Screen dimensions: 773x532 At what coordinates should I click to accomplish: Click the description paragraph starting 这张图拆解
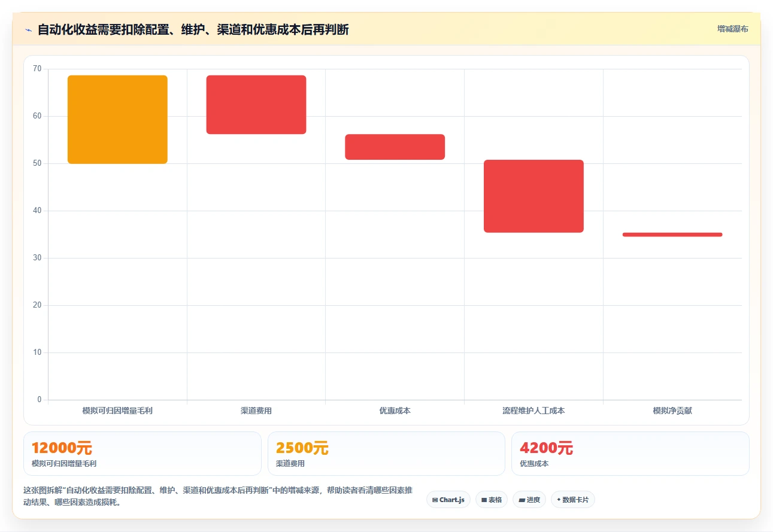218,497
